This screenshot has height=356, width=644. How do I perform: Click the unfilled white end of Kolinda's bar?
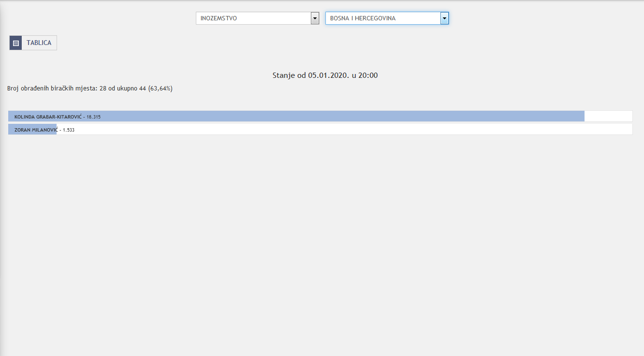[x=608, y=117]
